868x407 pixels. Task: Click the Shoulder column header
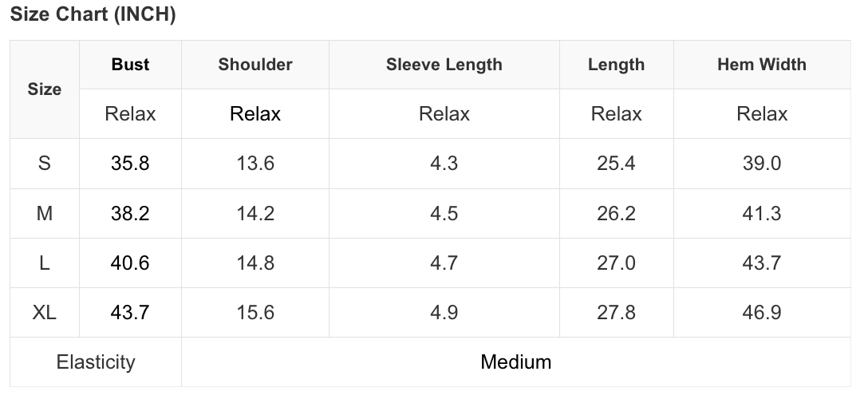tap(255, 65)
